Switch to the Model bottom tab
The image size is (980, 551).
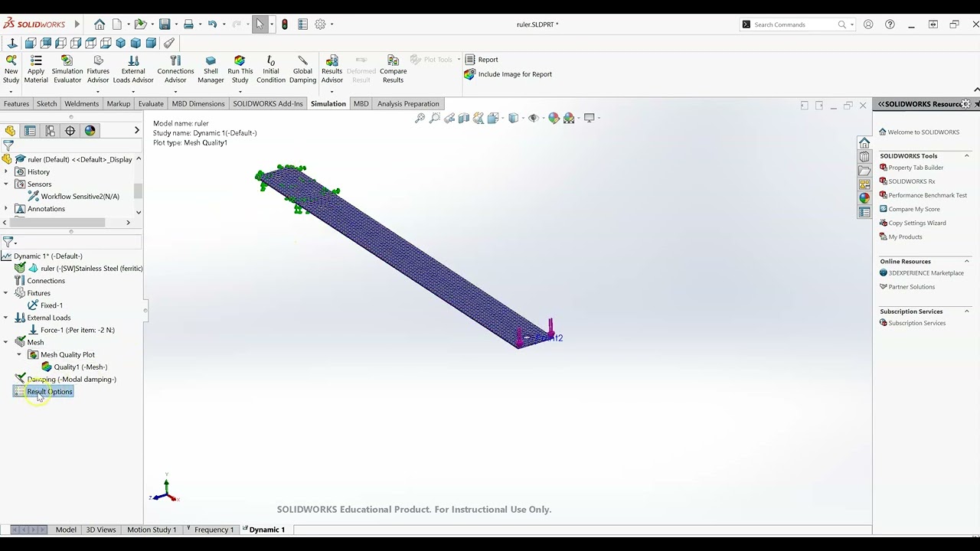pos(66,530)
